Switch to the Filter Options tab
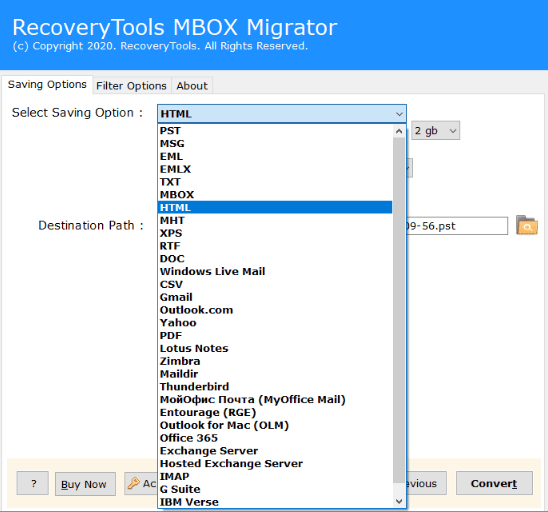The height and width of the screenshot is (512, 548). pos(131,86)
